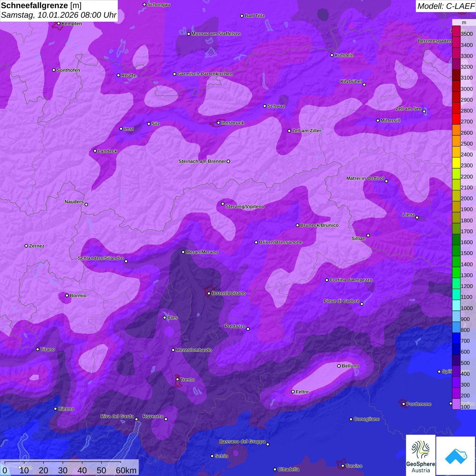This screenshot has width=476, height=476.
Task: Click the Reutte label
Action: coord(129,75)
